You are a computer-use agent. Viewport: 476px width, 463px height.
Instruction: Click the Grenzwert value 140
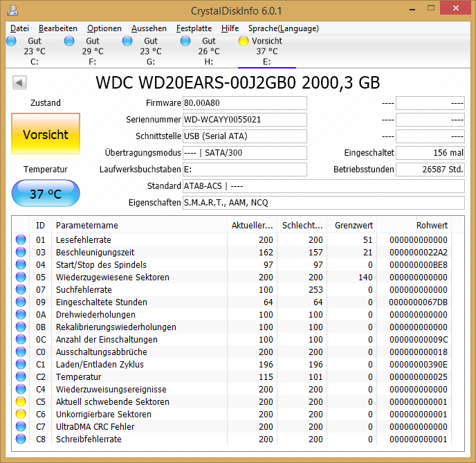pyautogui.click(x=365, y=278)
